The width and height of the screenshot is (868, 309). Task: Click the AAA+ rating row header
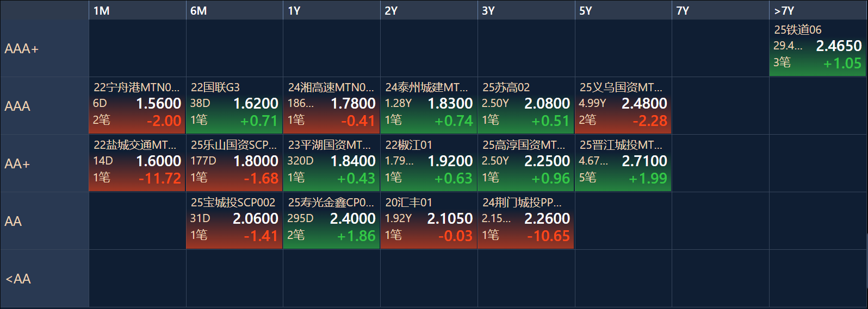tap(44, 49)
